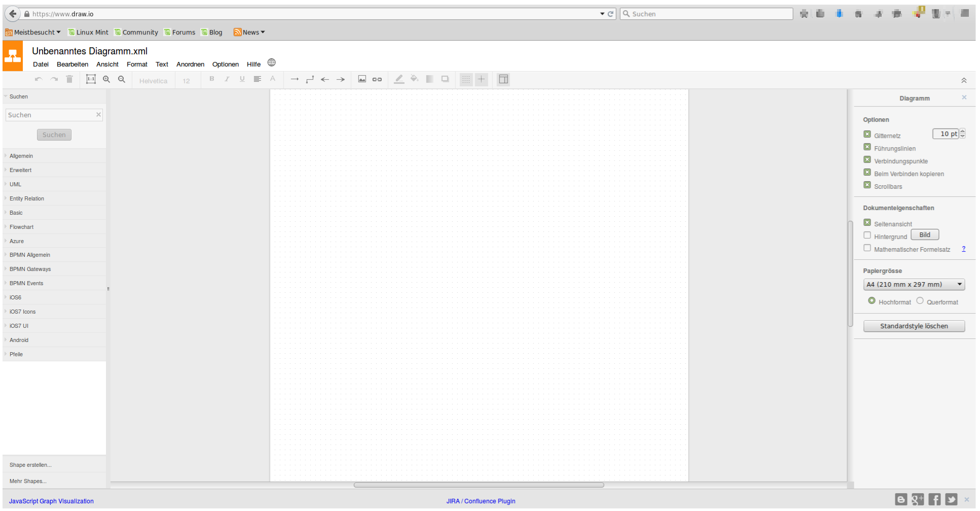Share via the Facebook icon
980x511 pixels.
coord(934,499)
